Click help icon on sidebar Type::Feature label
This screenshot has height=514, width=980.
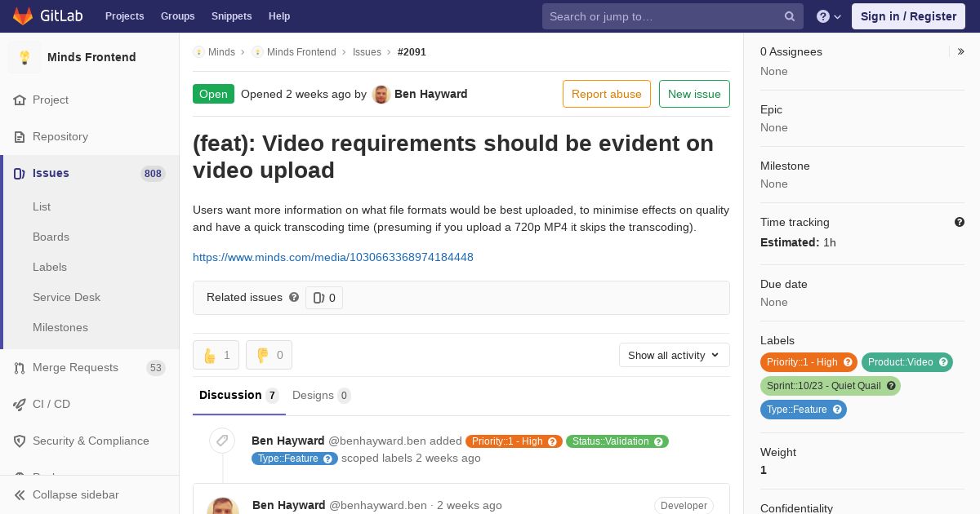click(x=837, y=410)
